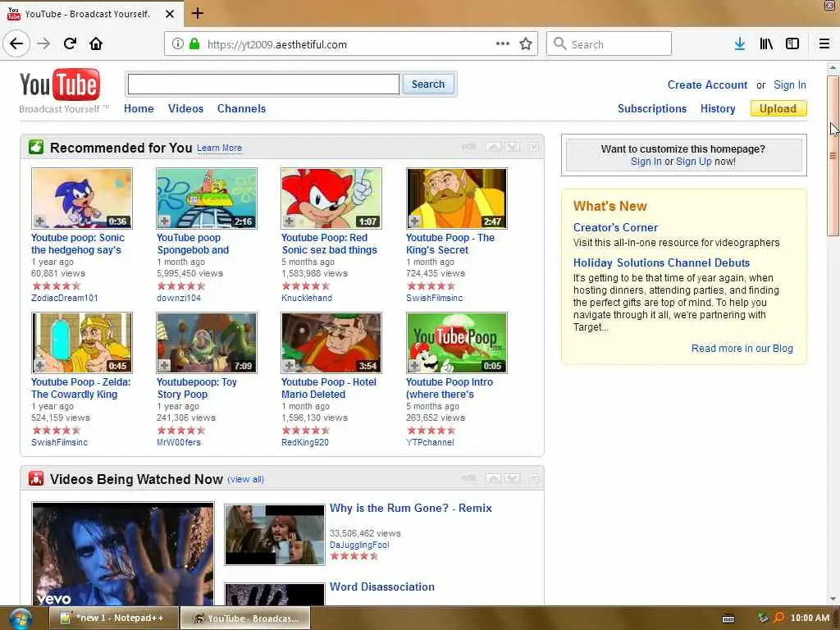The height and width of the screenshot is (630, 840).
Task: Open a new browser tab with plus
Action: tap(197, 13)
